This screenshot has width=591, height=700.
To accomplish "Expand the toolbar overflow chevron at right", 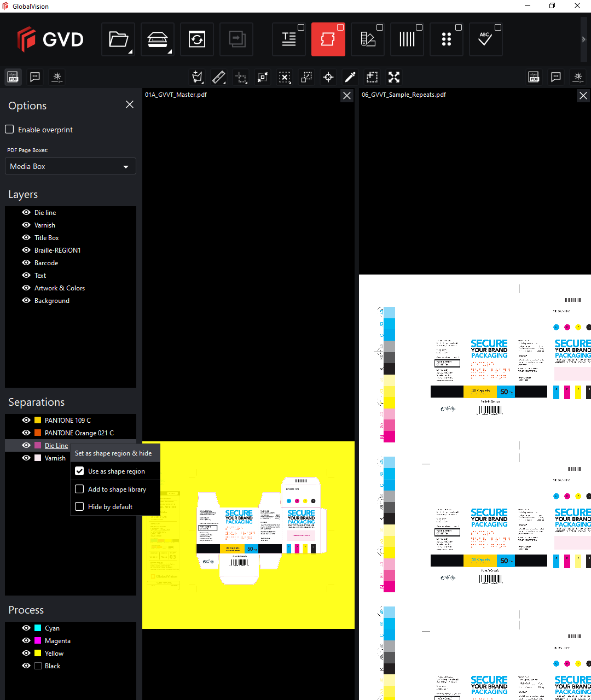I will (583, 39).
